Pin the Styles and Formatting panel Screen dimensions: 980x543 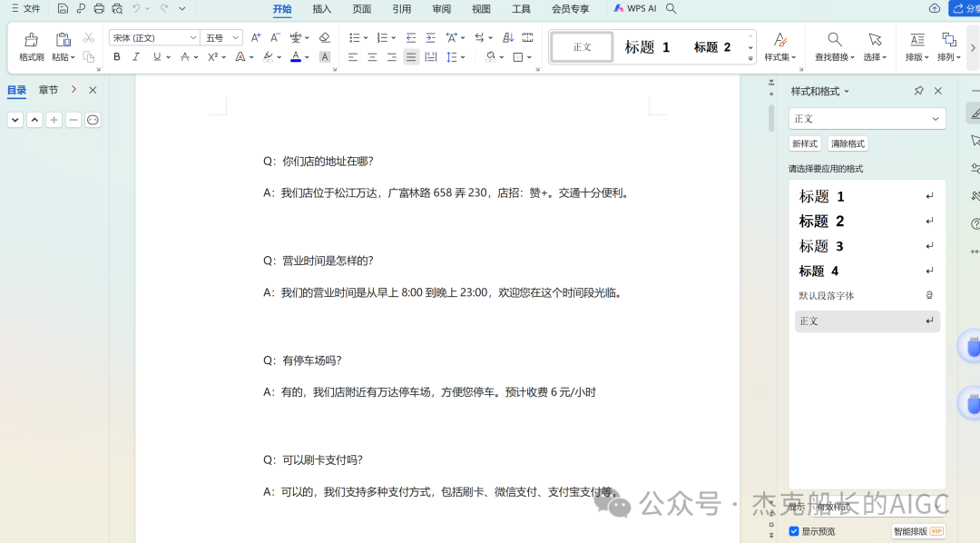(918, 91)
